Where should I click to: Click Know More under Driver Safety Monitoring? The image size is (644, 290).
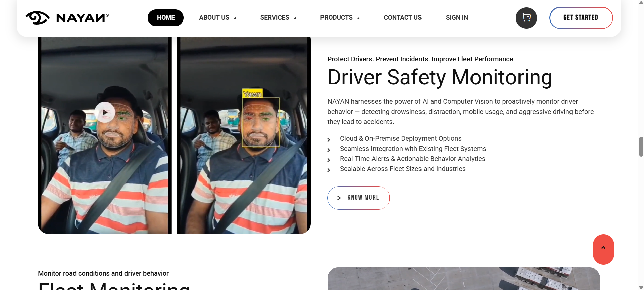pos(358,198)
